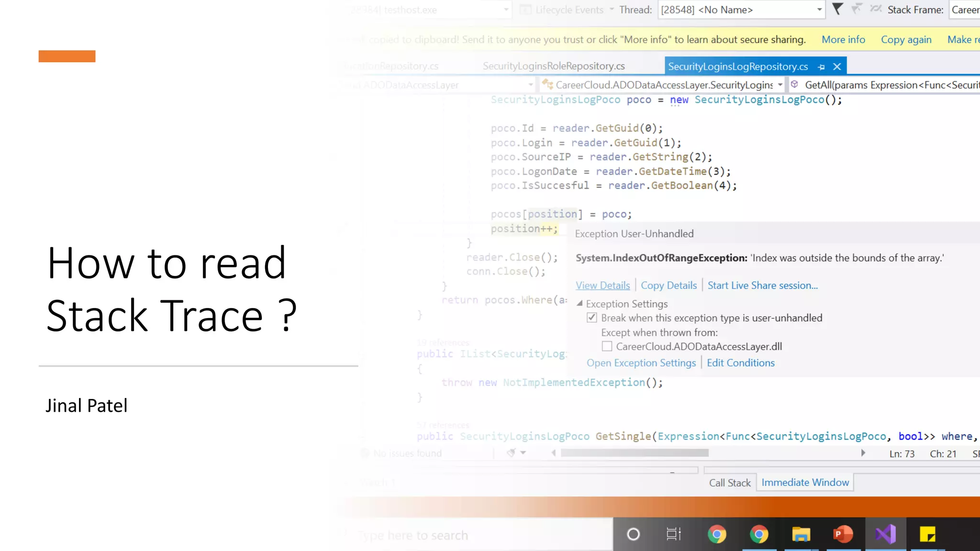This screenshot has height=551, width=980.
Task: Collapse the Exception Settings section
Action: point(579,303)
